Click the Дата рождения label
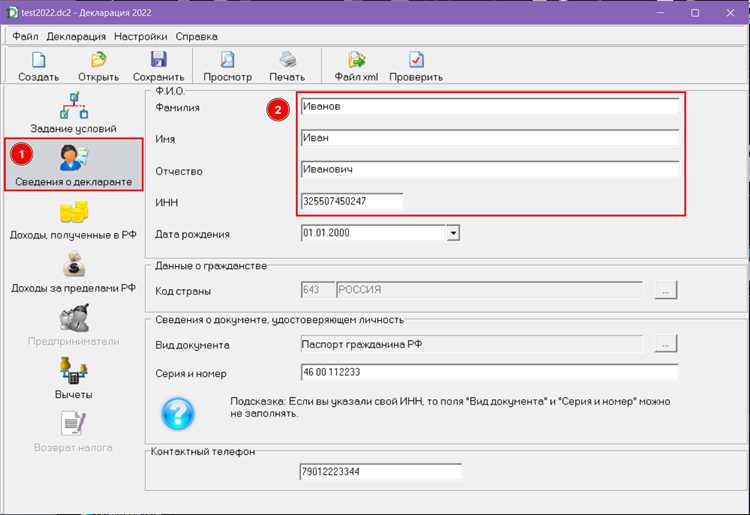Screen dimensions: 750x515 (192, 234)
